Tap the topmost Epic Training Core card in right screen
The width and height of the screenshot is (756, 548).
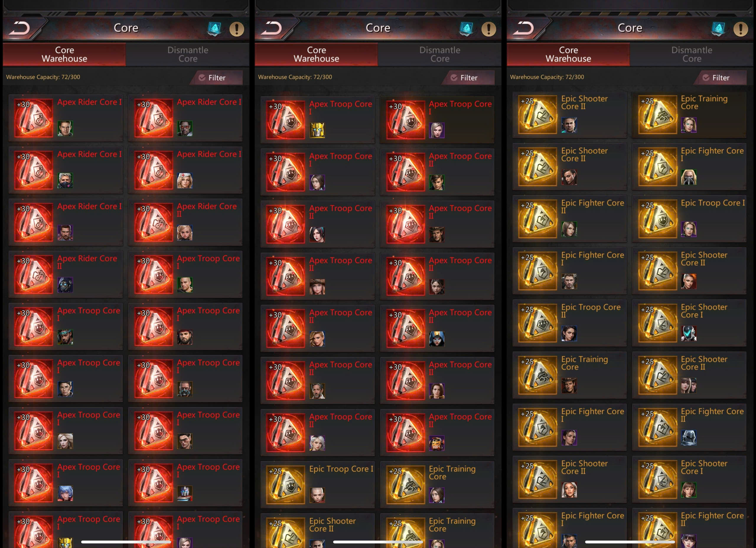click(689, 114)
